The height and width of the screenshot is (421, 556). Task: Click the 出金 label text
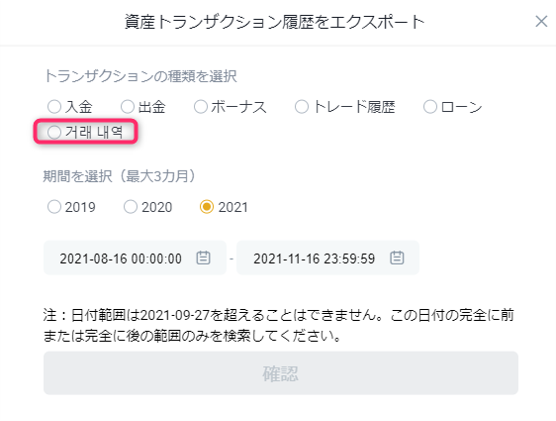tap(152, 107)
